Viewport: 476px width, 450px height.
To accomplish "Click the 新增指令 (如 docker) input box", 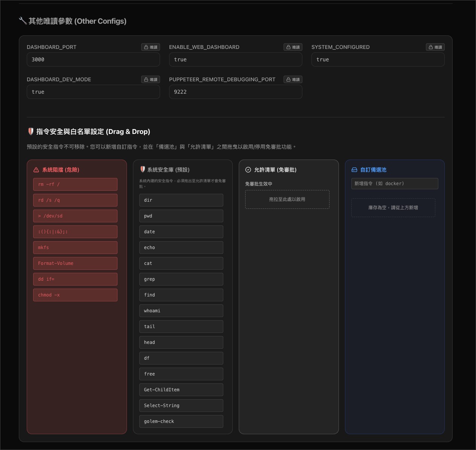I will [395, 184].
